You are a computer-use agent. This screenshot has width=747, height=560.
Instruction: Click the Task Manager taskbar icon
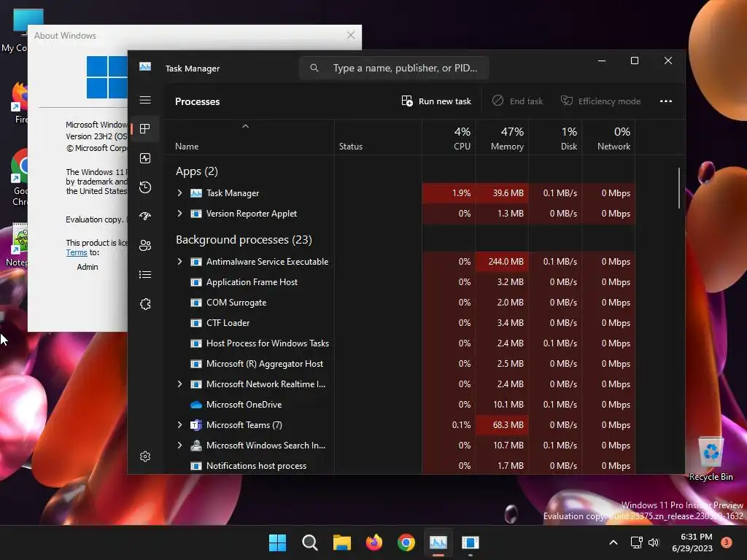(x=438, y=542)
